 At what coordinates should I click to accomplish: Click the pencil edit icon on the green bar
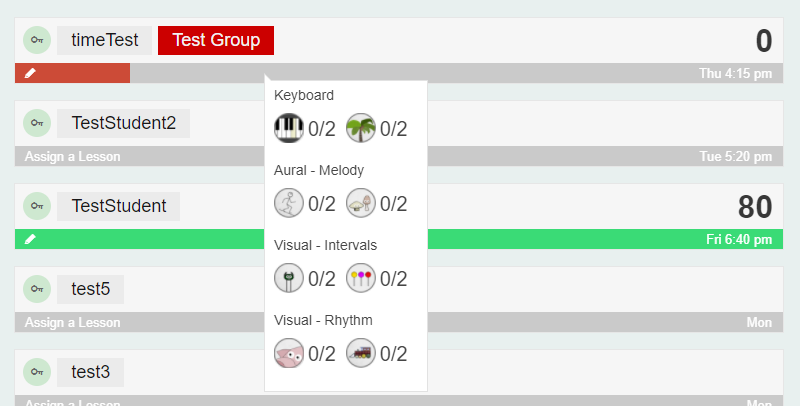coord(31,239)
